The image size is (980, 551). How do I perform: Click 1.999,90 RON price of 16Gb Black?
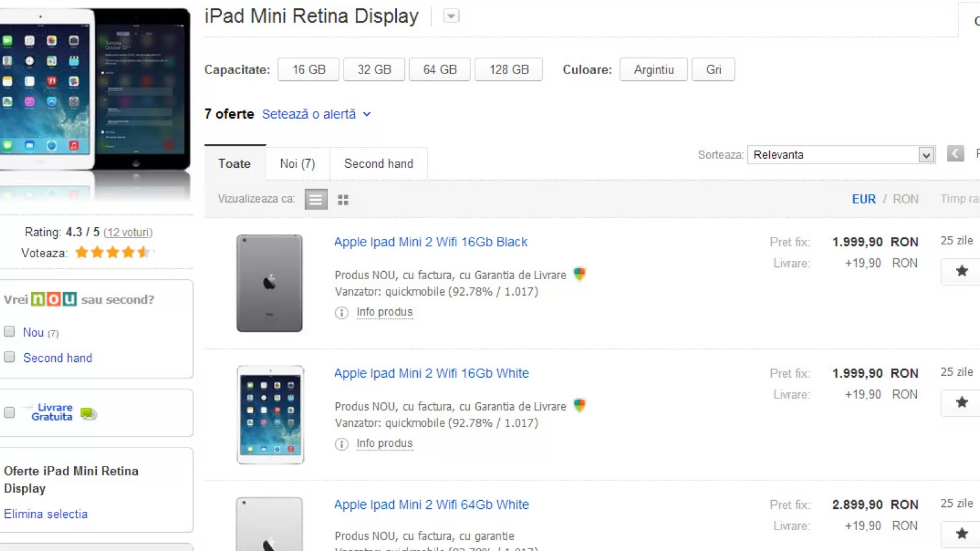point(875,242)
